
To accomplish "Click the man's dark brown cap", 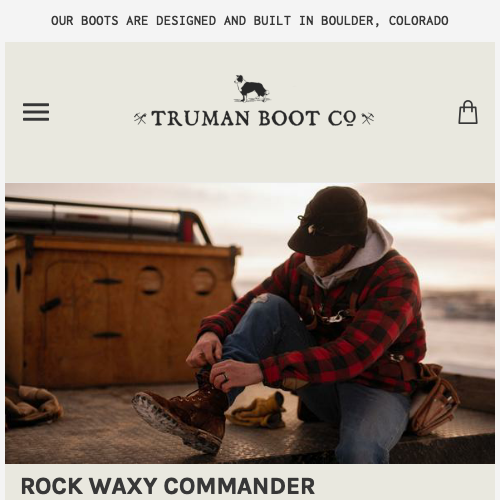I will click(328, 220).
